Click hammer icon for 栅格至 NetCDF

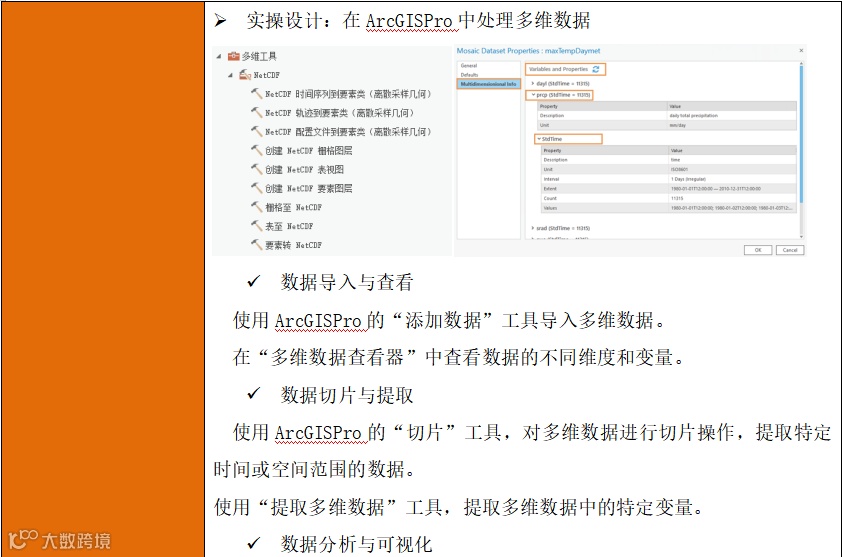tap(256, 206)
